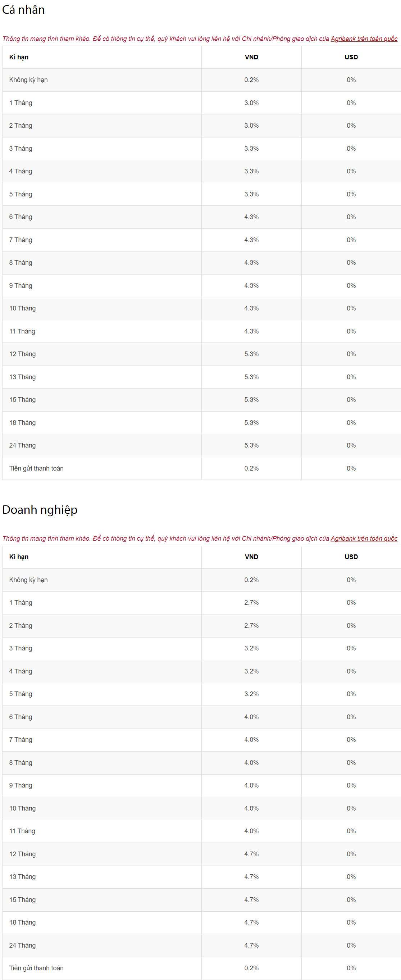Click Kì hạn header in Cá nhân table
Viewport: 401px width, 980px height.
click(19, 57)
